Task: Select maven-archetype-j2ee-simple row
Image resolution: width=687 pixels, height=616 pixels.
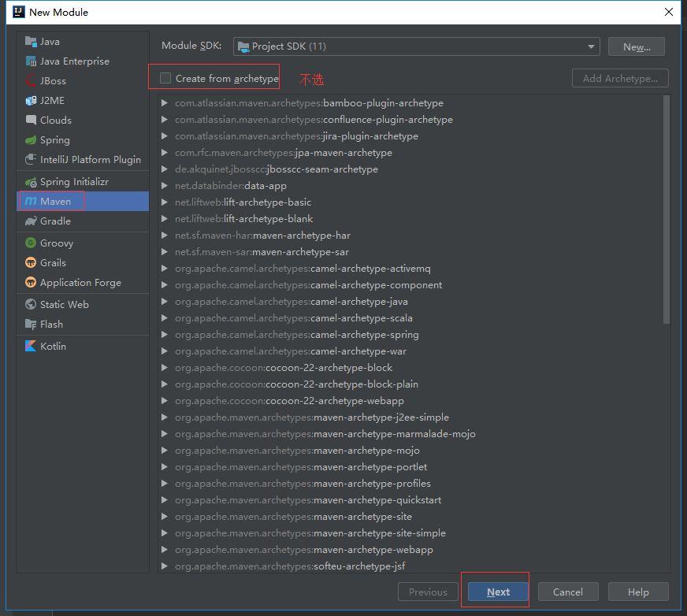Action: [x=411, y=417]
